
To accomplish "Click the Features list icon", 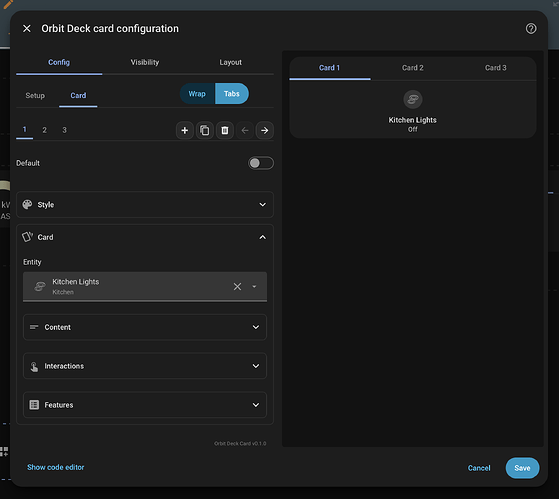I will pos(34,405).
